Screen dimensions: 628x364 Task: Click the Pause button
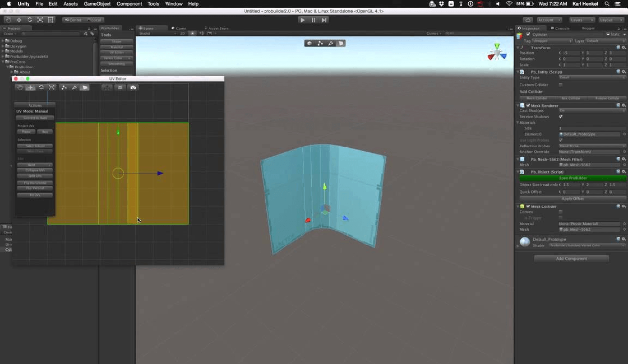tap(313, 20)
